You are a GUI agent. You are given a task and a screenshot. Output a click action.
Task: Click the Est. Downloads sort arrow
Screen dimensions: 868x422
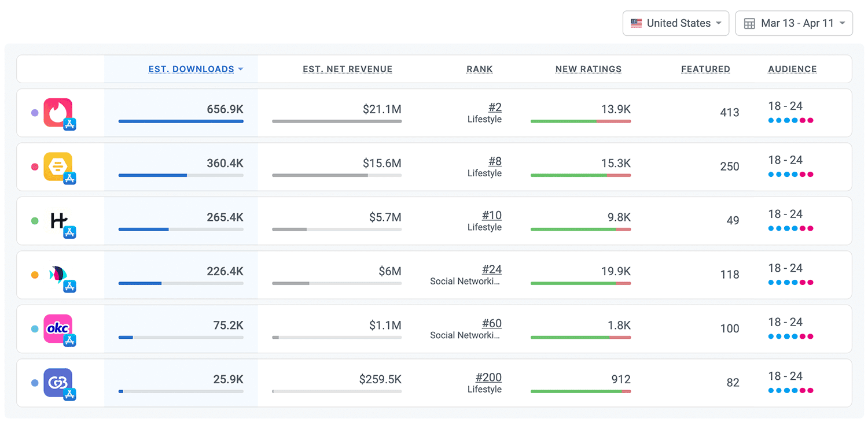point(240,69)
